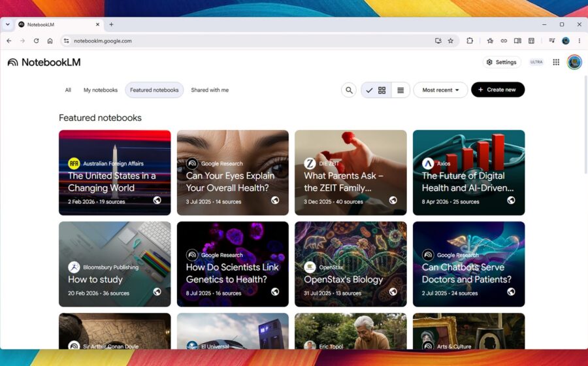The image size is (588, 366).
Task: Click the Create new button
Action: pyautogui.click(x=498, y=90)
